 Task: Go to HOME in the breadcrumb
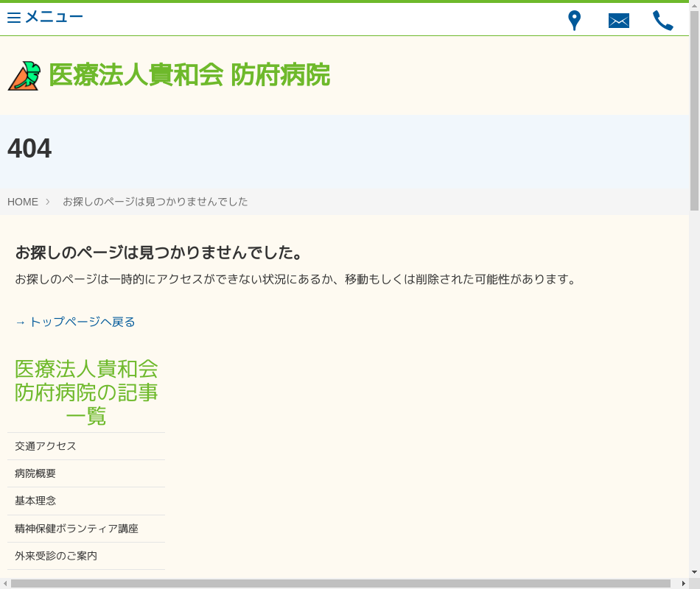(23, 202)
